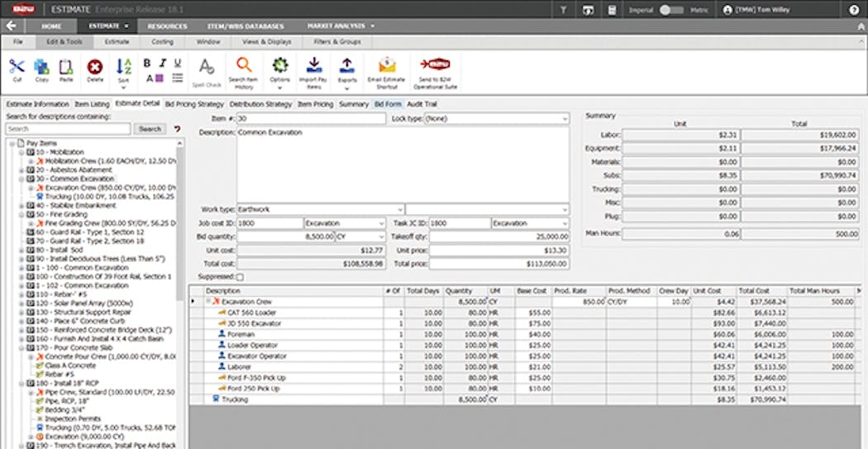Open the line spacing lines icon
The image size is (868, 449).
[177, 78]
